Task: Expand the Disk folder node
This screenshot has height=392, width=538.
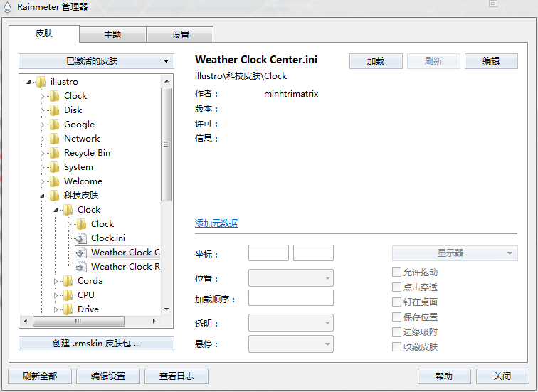Action: pos(42,110)
